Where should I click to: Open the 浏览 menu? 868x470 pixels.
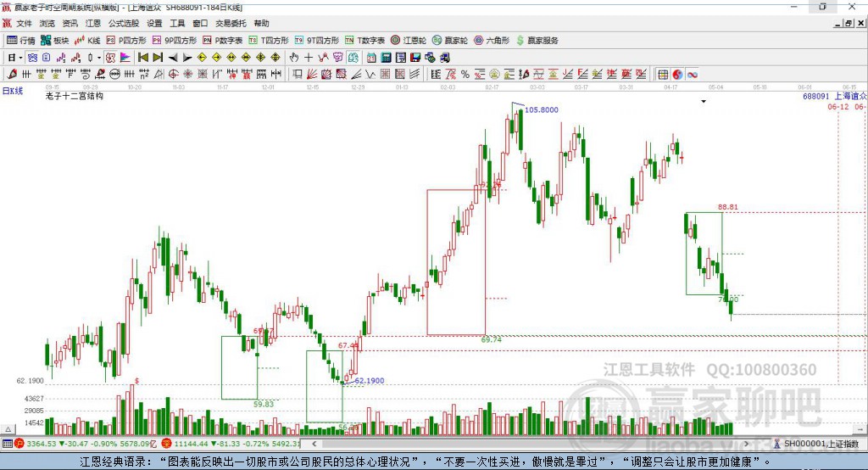47,23
